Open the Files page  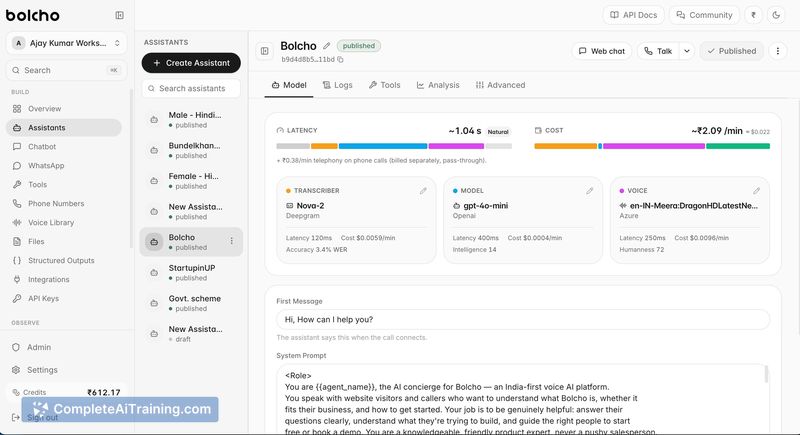pyautogui.click(x=64, y=241)
